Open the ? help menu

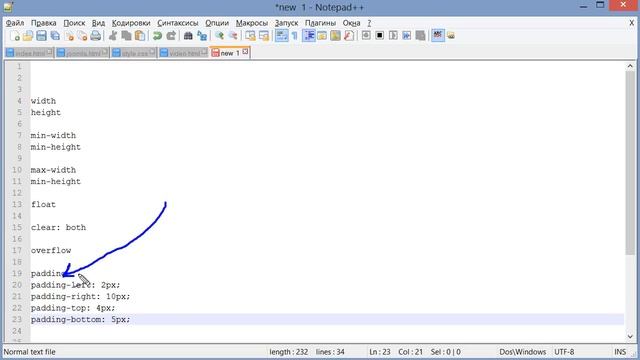(369, 23)
